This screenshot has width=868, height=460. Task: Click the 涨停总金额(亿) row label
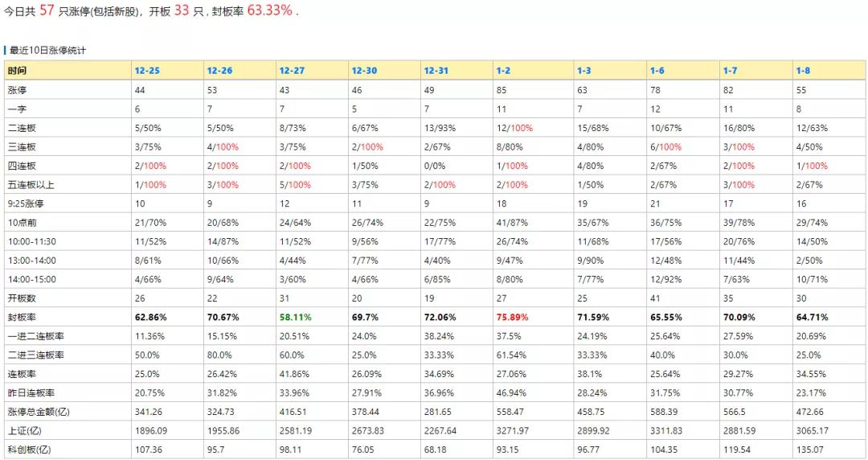(39, 412)
